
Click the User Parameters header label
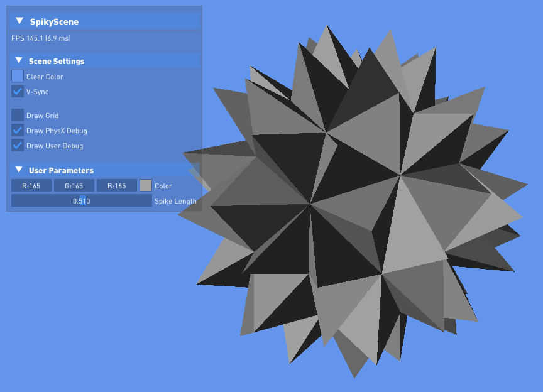click(61, 171)
